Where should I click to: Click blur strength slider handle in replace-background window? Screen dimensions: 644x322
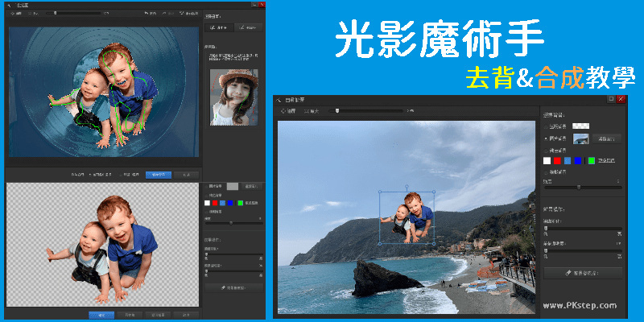click(x=579, y=188)
